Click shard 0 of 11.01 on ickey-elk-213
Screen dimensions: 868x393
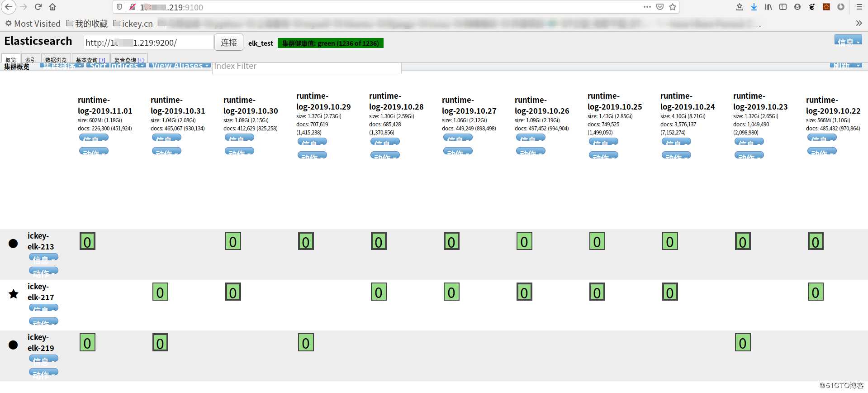87,241
